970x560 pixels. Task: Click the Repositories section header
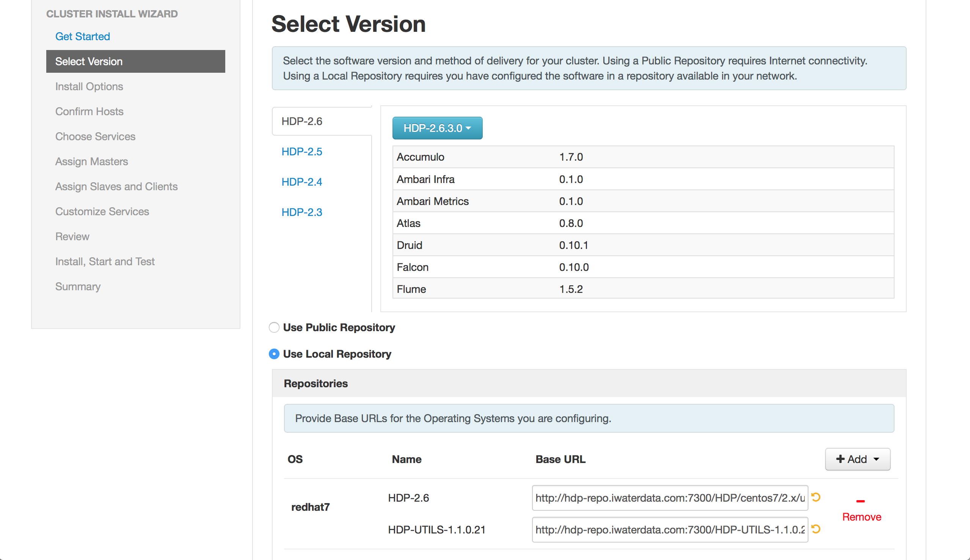point(589,383)
